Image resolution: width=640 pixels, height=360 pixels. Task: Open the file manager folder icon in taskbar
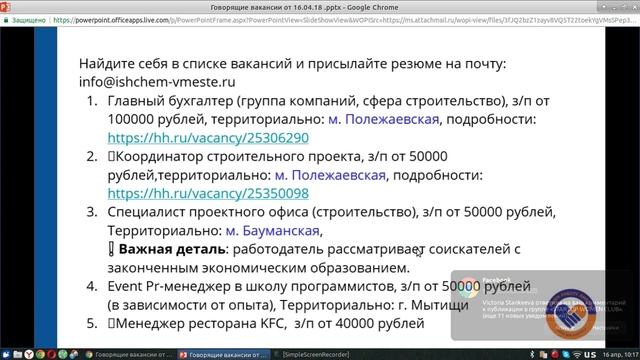click(x=18, y=354)
